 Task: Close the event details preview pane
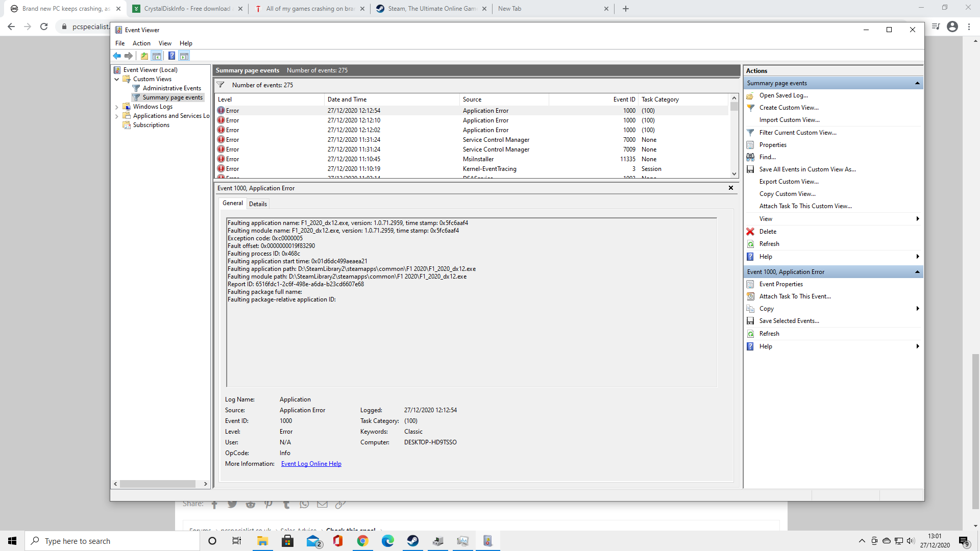pos(731,188)
